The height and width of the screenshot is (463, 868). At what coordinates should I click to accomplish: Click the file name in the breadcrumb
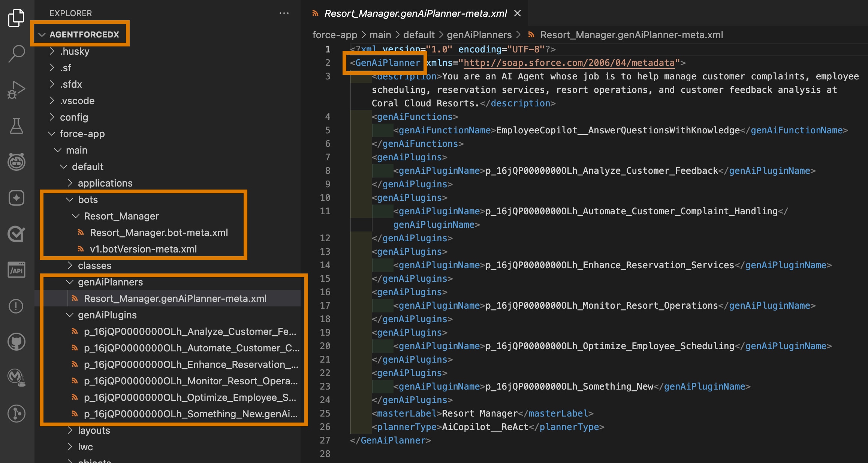pos(632,35)
